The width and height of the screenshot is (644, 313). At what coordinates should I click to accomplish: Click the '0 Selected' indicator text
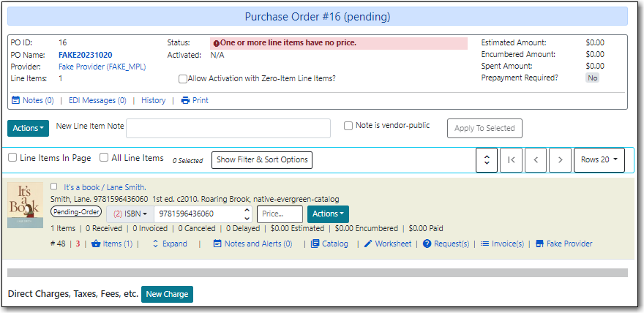[x=187, y=161]
